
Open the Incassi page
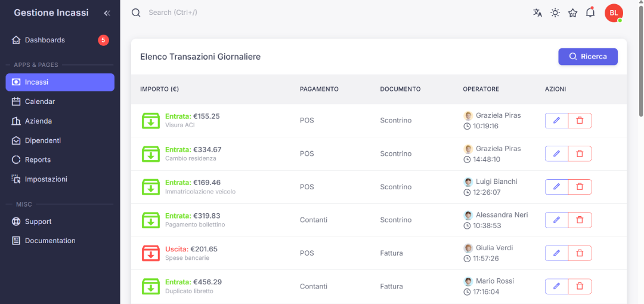(x=60, y=82)
